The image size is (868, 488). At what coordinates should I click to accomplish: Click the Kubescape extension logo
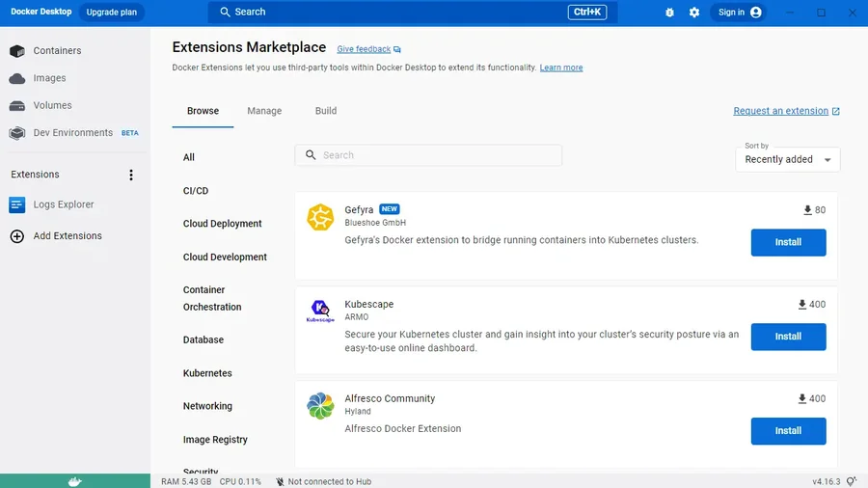(x=320, y=311)
